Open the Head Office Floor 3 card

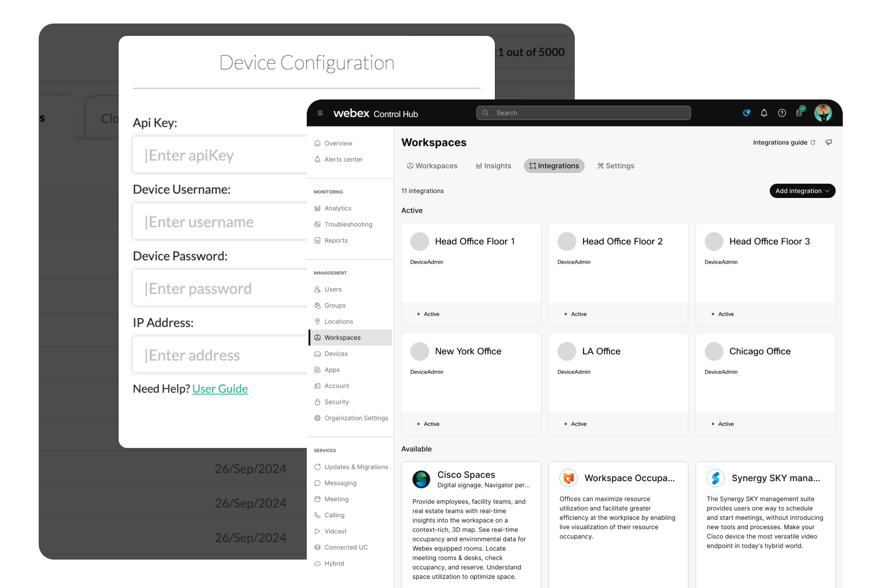click(x=765, y=275)
